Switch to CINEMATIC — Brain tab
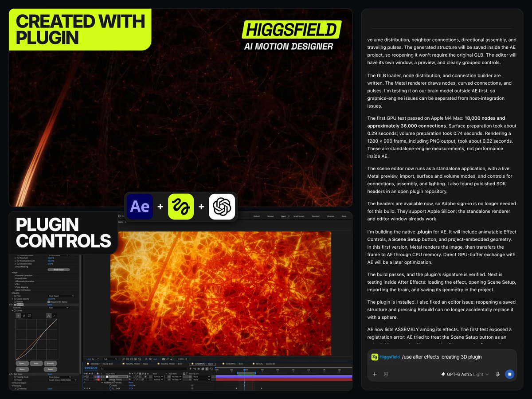 233,364
